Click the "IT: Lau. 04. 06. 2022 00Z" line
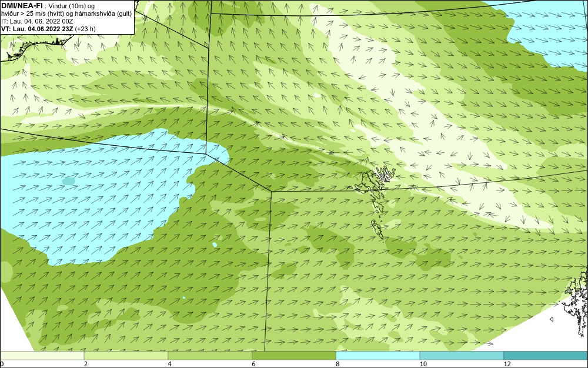 [x=37, y=21]
